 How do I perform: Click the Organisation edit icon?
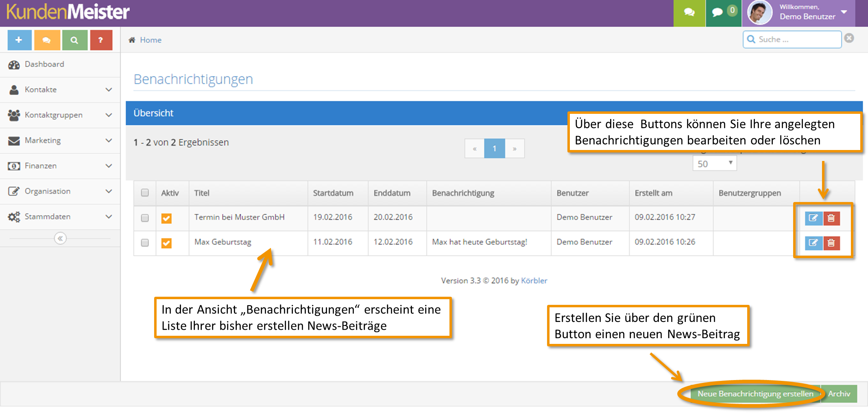point(14,191)
